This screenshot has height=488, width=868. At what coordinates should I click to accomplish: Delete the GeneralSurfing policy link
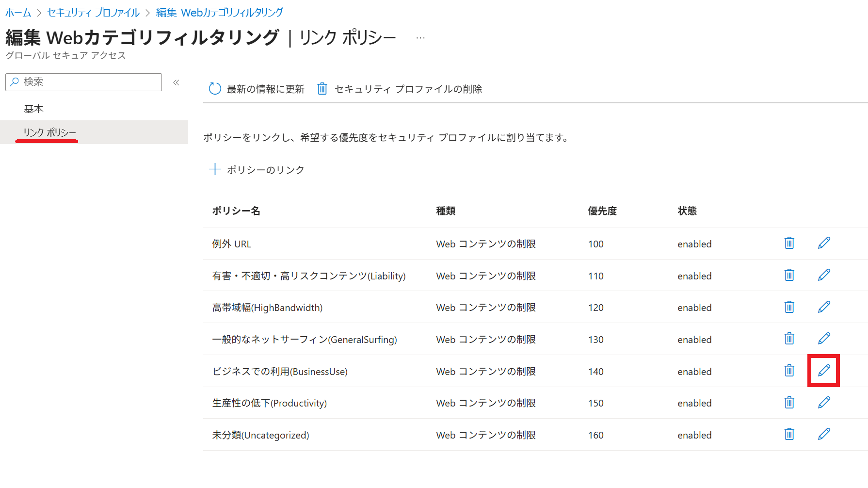click(789, 339)
